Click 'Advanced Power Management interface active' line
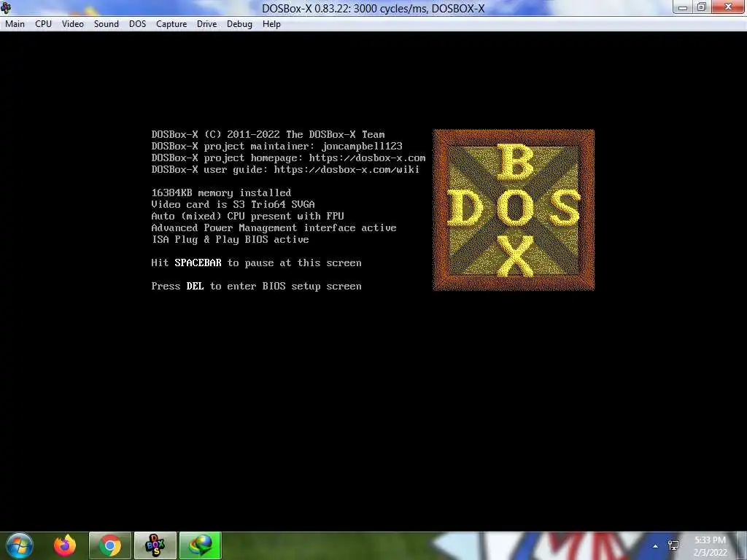 [274, 227]
